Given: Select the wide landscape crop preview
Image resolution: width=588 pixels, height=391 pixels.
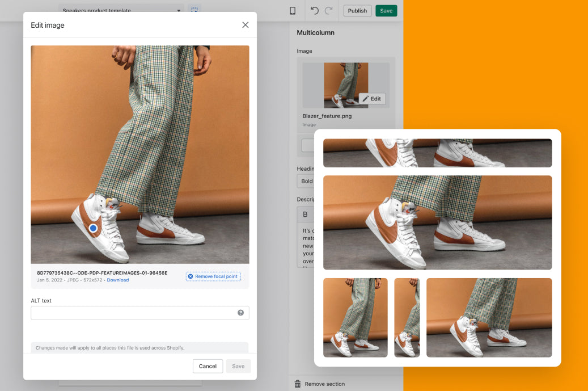Looking at the screenshot, I should pos(437,222).
